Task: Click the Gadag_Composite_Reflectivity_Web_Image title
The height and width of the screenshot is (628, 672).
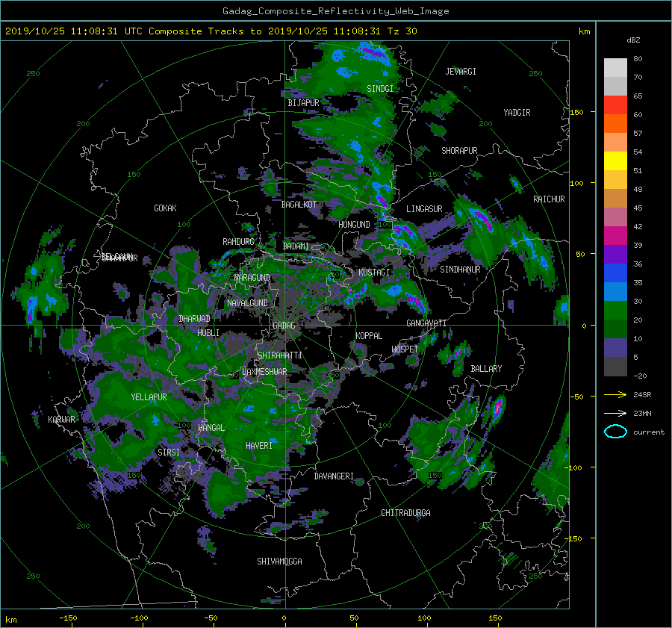Action: point(336,11)
